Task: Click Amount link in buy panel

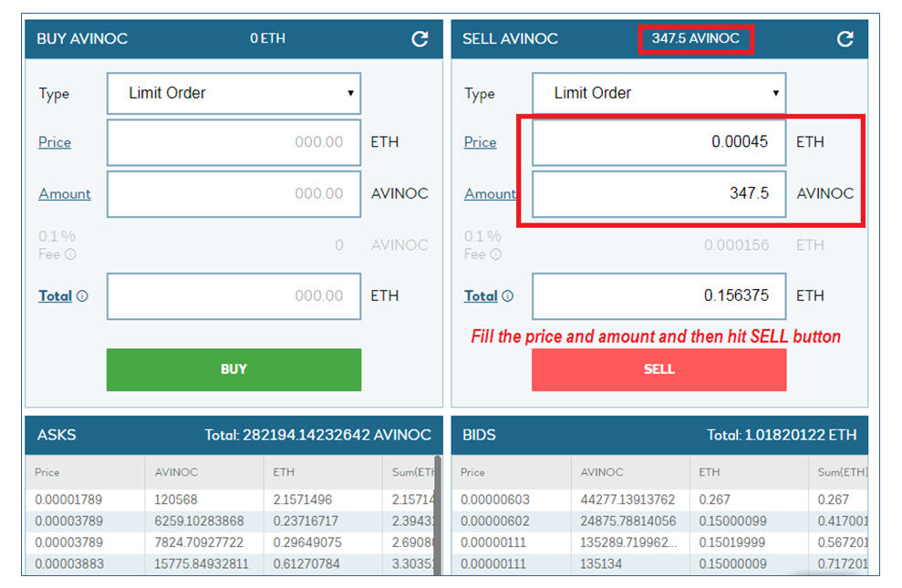Action: [x=65, y=193]
